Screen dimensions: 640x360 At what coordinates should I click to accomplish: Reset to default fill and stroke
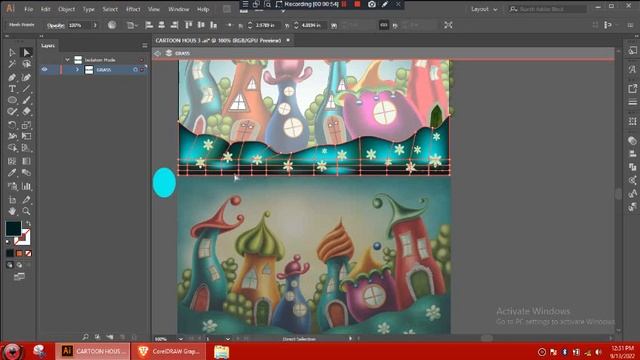tap(7, 242)
